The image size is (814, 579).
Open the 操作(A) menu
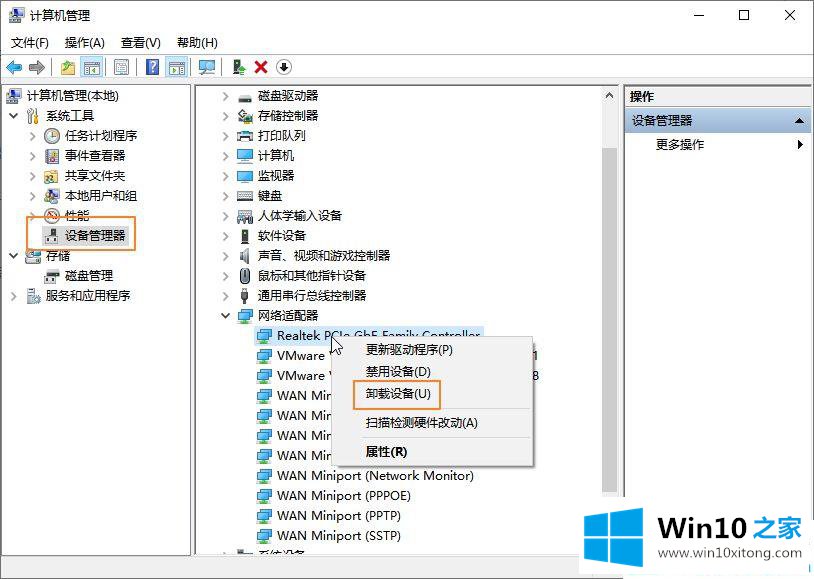(x=84, y=42)
